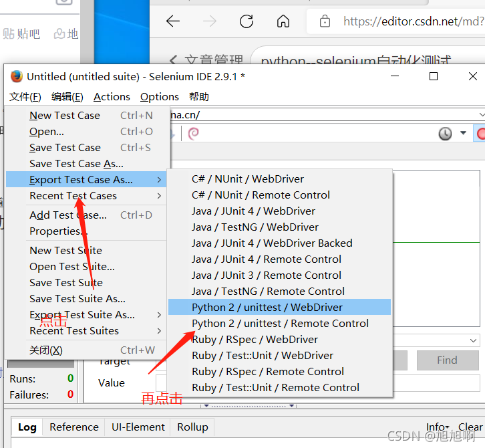
Task: Select C# / NUnit / WebDriver
Action: click(280, 179)
